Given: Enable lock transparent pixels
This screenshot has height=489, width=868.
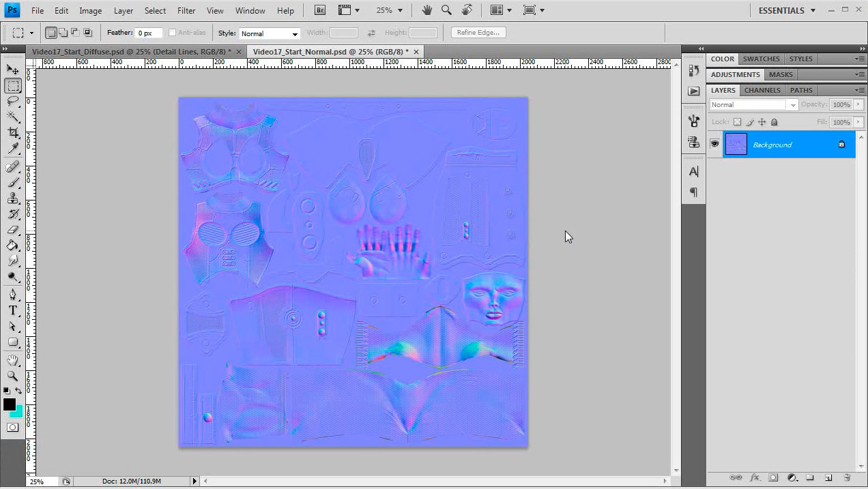Looking at the screenshot, I should [737, 122].
